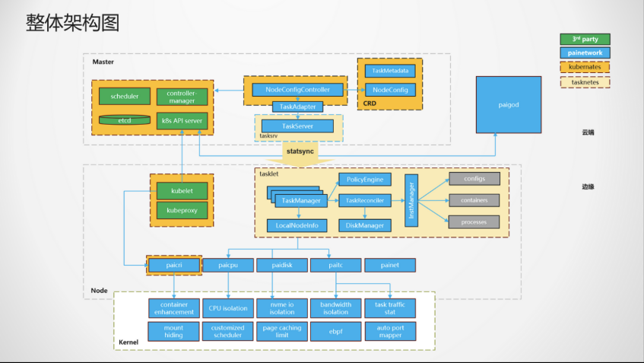The height and width of the screenshot is (363, 644).
Task: Select the paicpu box
Action: (228, 265)
